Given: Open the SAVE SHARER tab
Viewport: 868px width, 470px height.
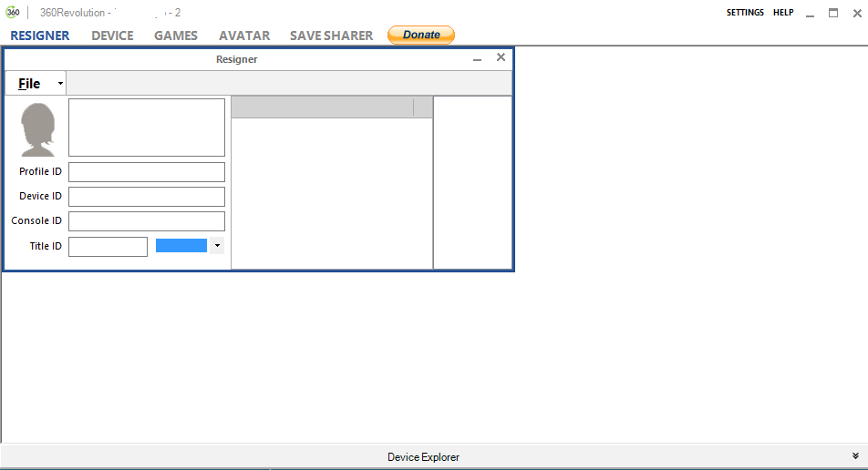Looking at the screenshot, I should (331, 36).
